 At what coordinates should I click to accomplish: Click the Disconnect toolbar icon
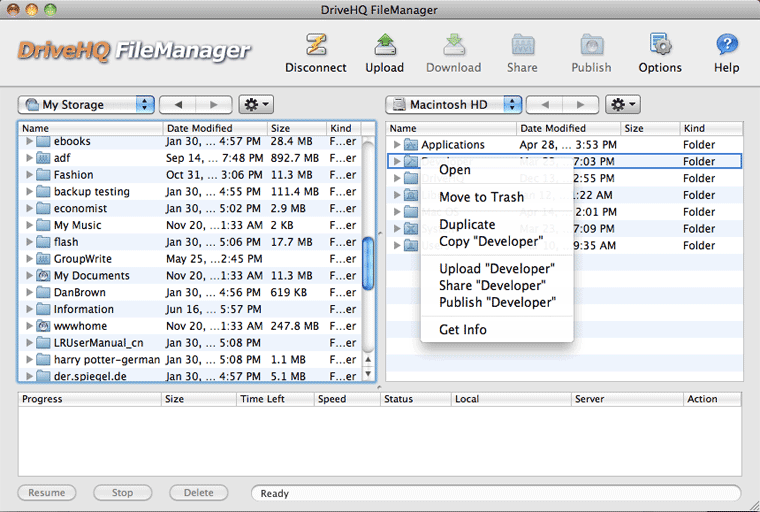pos(316,45)
